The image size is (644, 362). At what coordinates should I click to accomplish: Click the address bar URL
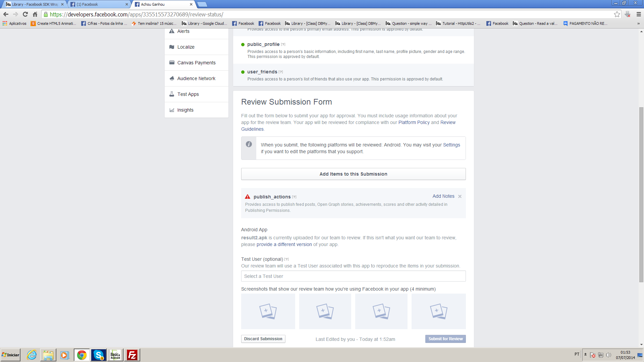[x=137, y=14]
